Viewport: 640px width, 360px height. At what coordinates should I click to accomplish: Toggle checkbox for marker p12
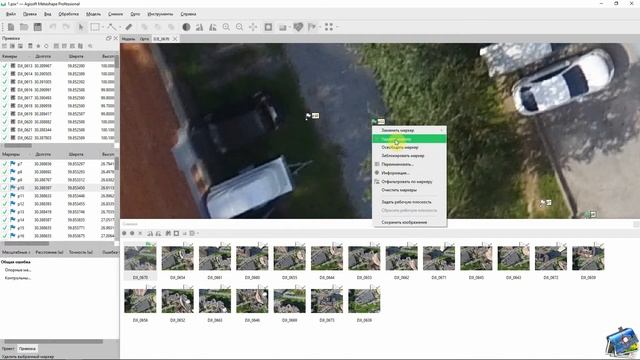(5, 204)
